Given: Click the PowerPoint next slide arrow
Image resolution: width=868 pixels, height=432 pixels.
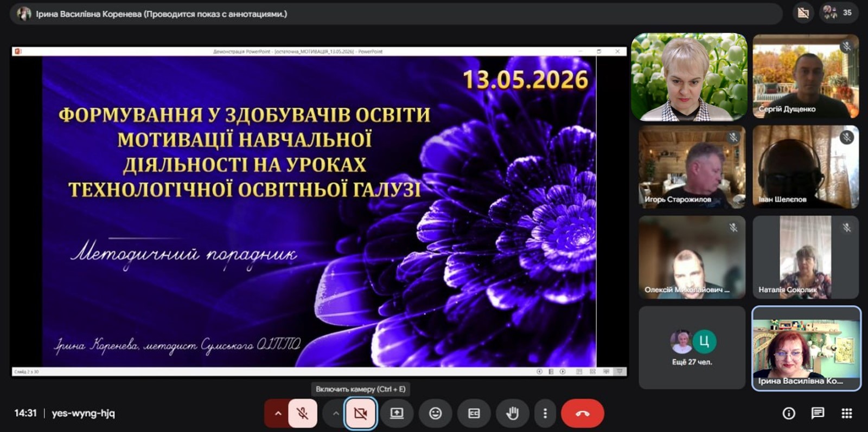Looking at the screenshot, I should (563, 372).
